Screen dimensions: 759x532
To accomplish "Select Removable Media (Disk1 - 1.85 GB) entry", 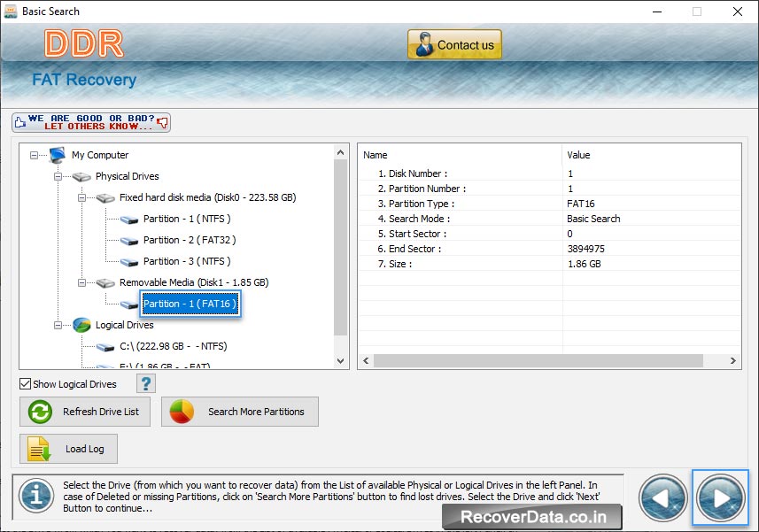I will (194, 282).
